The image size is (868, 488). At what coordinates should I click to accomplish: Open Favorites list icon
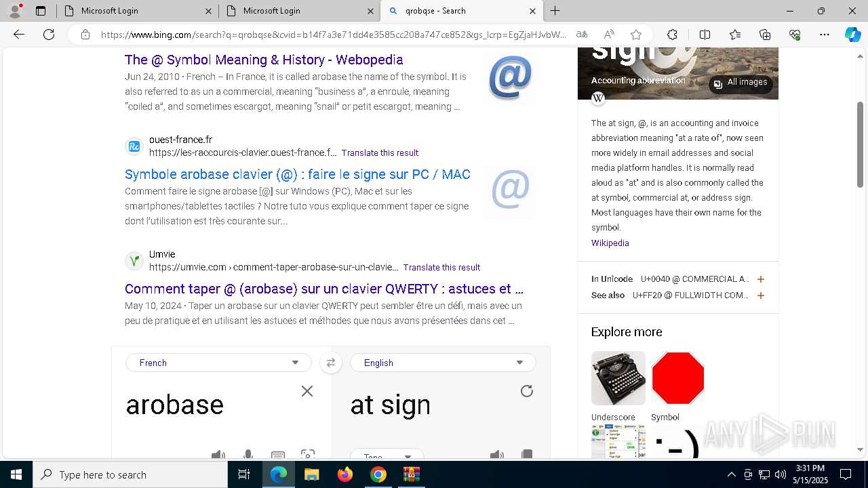pyautogui.click(x=735, y=35)
